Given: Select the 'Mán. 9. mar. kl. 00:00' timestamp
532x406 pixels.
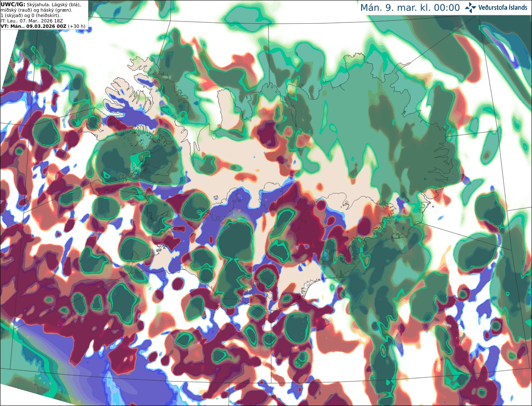Looking at the screenshot, I should coord(410,8).
